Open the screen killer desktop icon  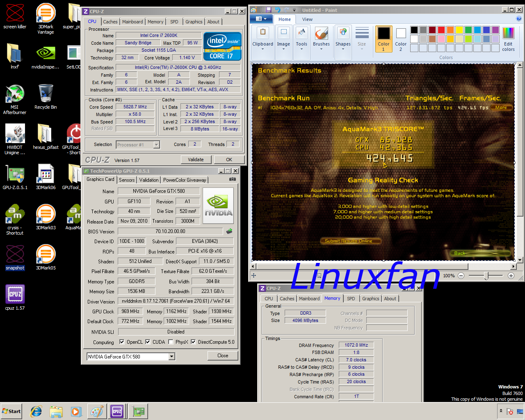(15, 16)
